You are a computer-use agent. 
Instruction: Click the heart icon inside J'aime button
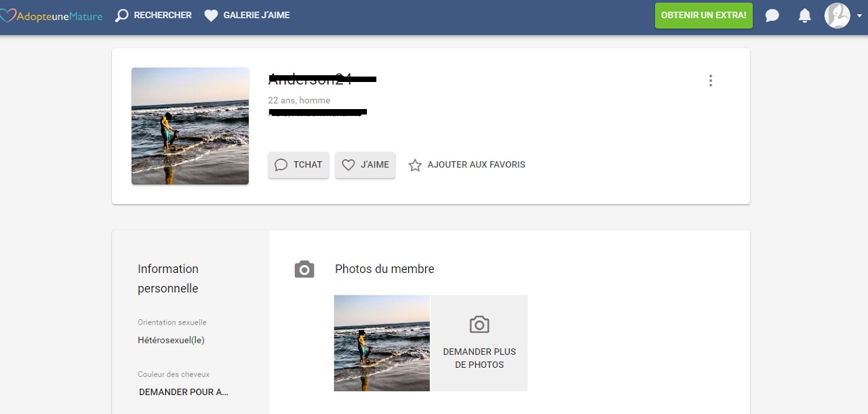(x=348, y=165)
